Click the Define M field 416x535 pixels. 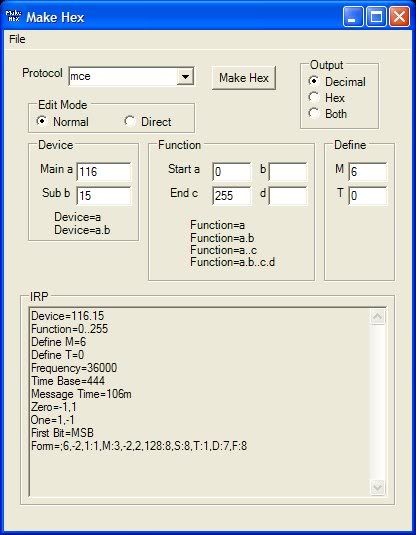click(368, 172)
